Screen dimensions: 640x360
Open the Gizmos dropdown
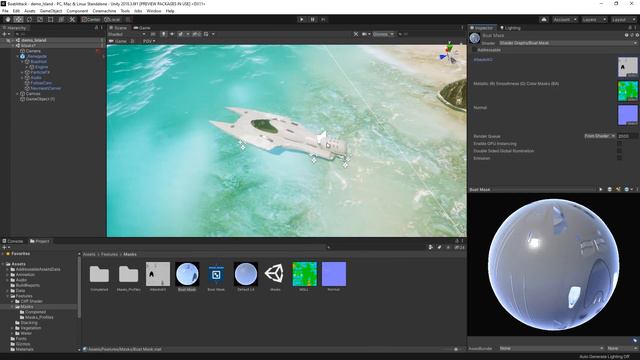[x=383, y=34]
